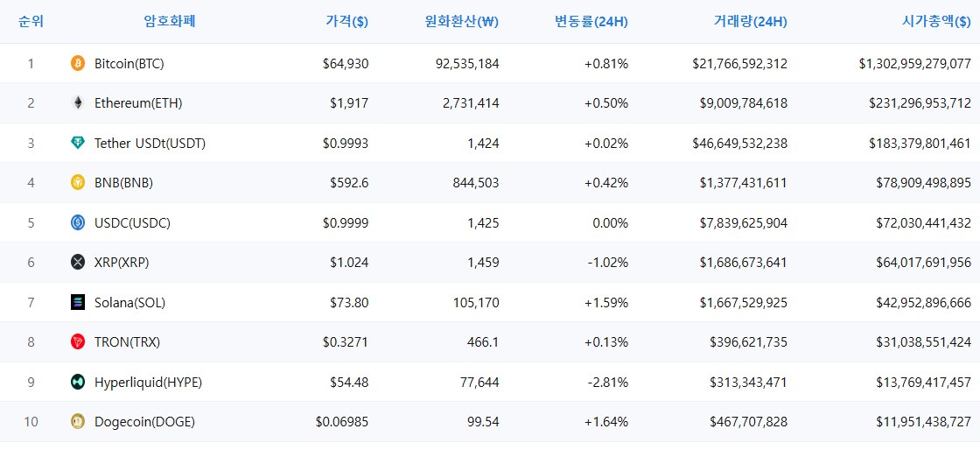Click the won value 92,535,184

click(x=468, y=63)
